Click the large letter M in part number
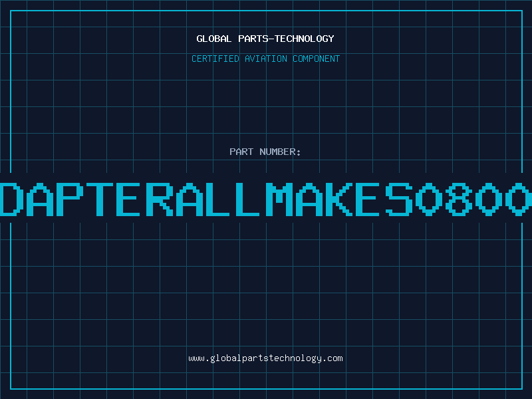Viewport: 532px width, 399px height. [279, 199]
